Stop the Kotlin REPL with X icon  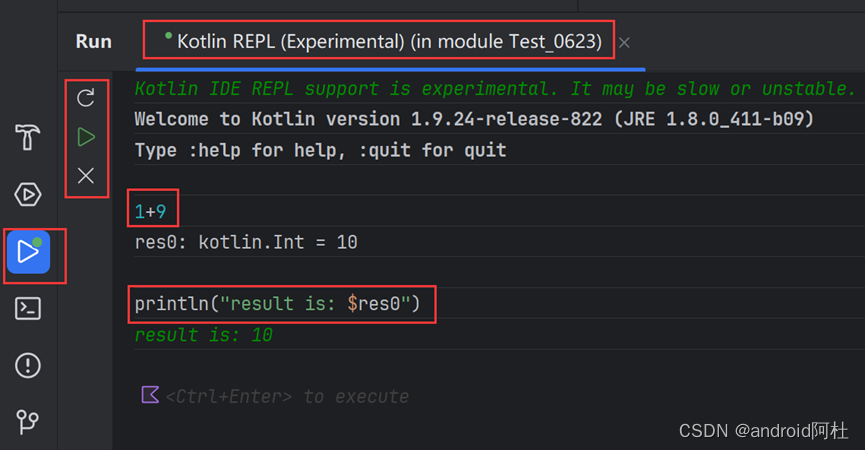point(86,175)
